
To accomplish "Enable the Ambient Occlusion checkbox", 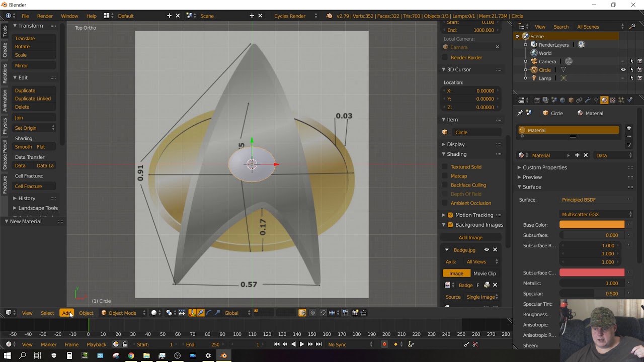I will [445, 203].
